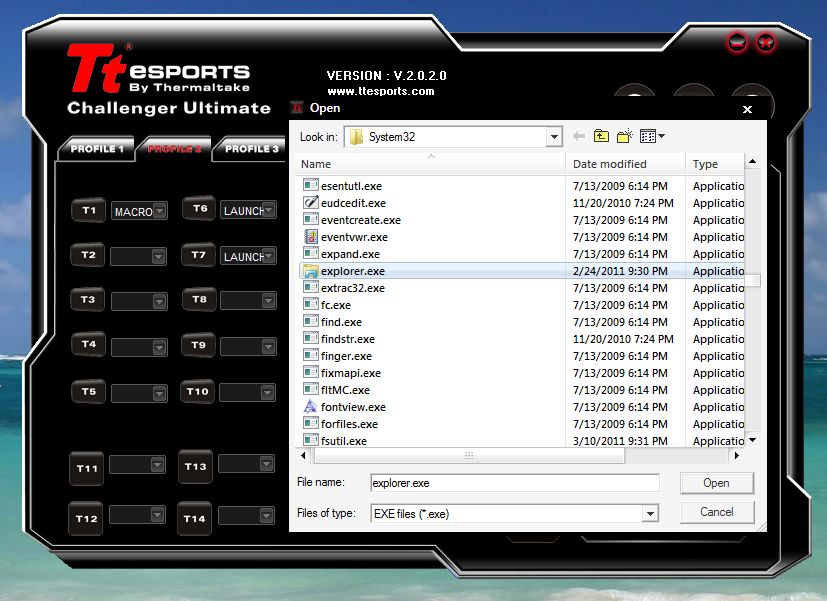The image size is (827, 601).
Task: Click the explorer.exe file icon
Action: (311, 271)
